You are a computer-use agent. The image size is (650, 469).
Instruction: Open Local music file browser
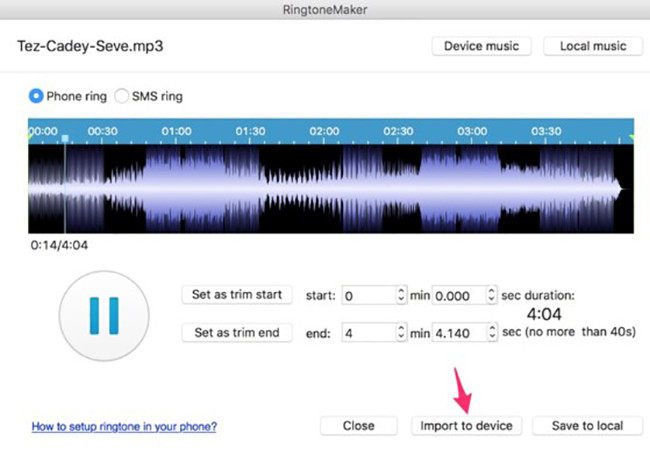tap(593, 46)
